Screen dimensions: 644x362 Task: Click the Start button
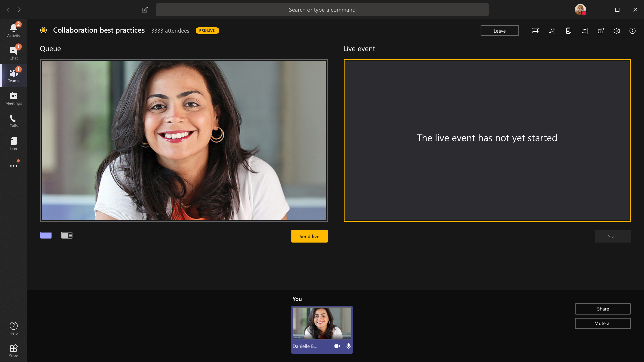click(x=613, y=236)
